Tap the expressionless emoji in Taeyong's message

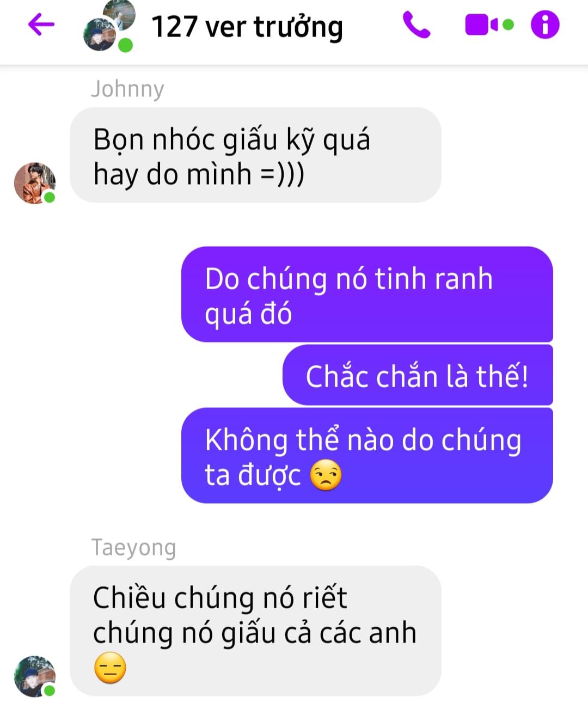pos(110,668)
